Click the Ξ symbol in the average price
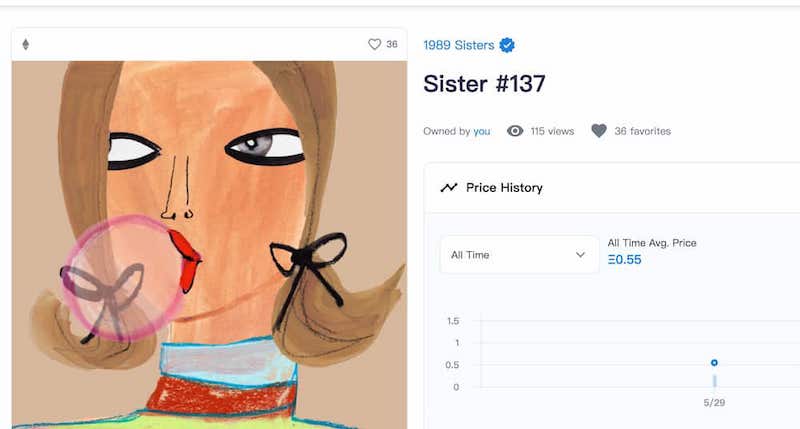This screenshot has height=429, width=800. [612, 260]
